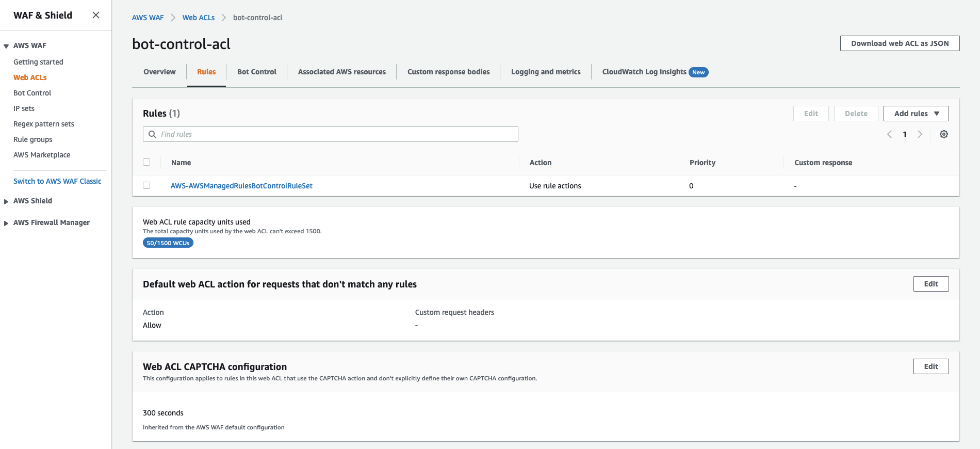980x449 pixels.
Task: Click the '300 seconds' CAPTCHA value
Action: 163,413
